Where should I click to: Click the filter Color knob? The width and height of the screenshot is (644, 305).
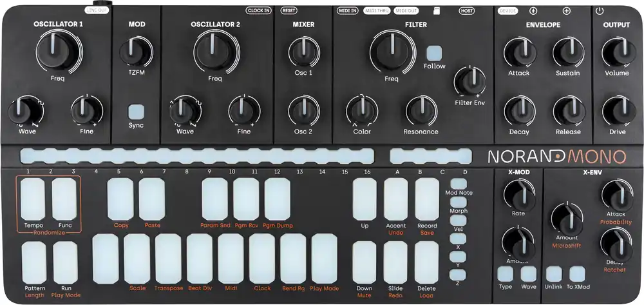[362, 111]
